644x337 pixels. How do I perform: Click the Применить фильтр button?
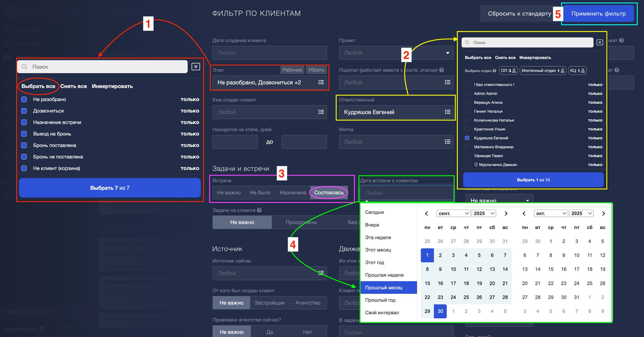coord(598,13)
